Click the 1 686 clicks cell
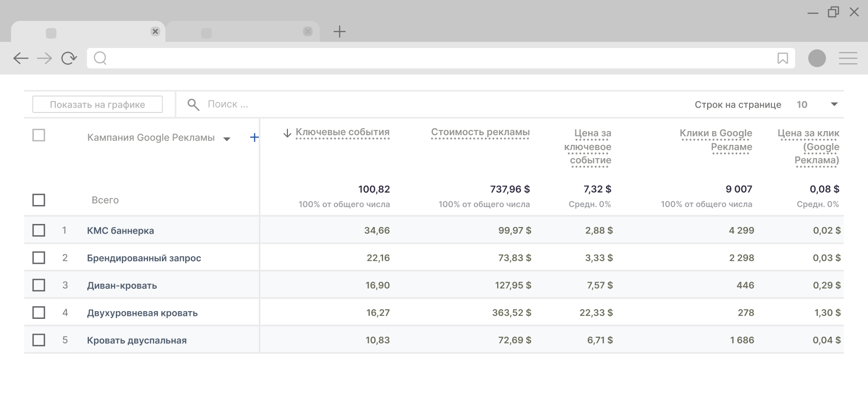 [742, 340]
